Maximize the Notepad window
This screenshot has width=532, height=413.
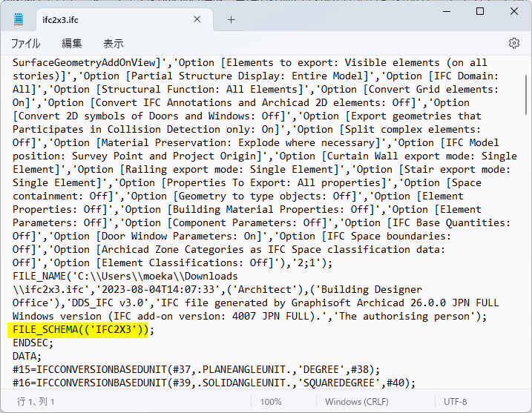click(480, 12)
